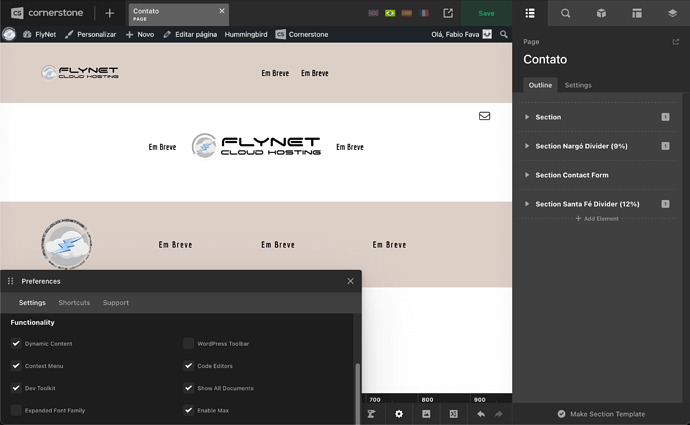Open Olá, Fabio Fava account menu
This screenshot has width=690, height=425.
pyautogui.click(x=461, y=34)
